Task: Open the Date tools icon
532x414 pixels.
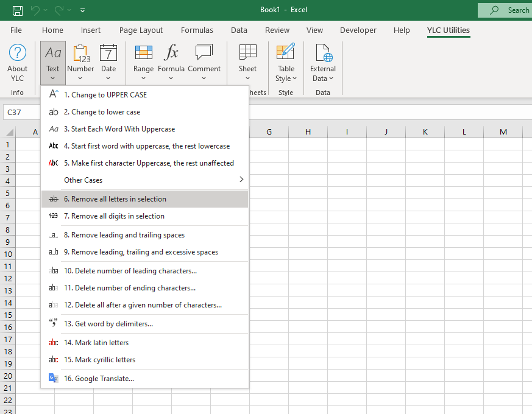Action: point(108,54)
